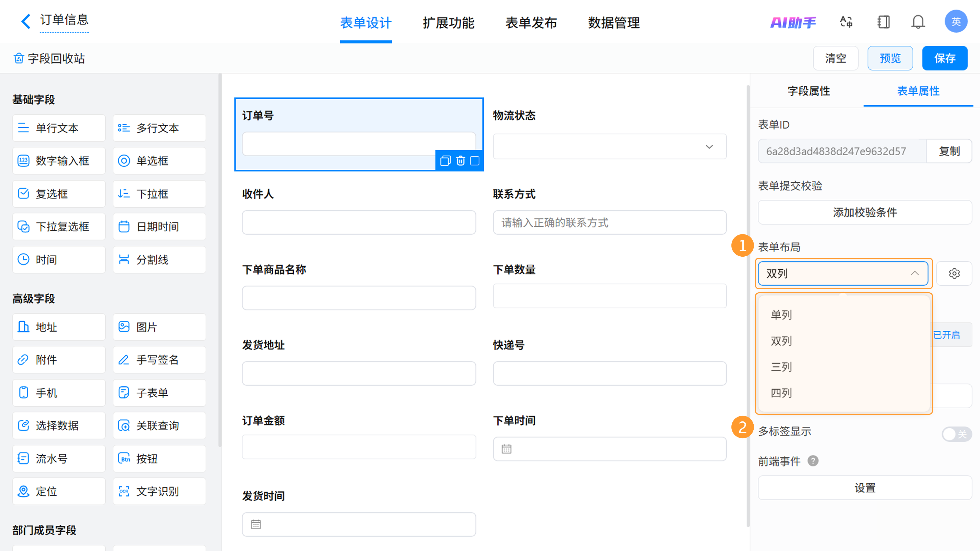Focus the 收件人 input field
This screenshot has height=551, width=980.
coord(359,222)
